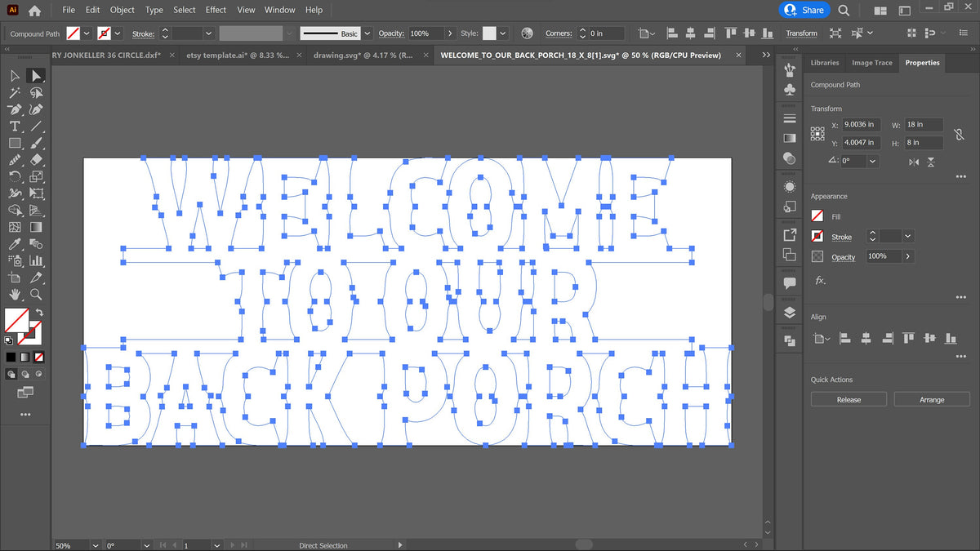This screenshot has width=980, height=551.
Task: Set fill mode to Color box
Action: (x=11, y=357)
